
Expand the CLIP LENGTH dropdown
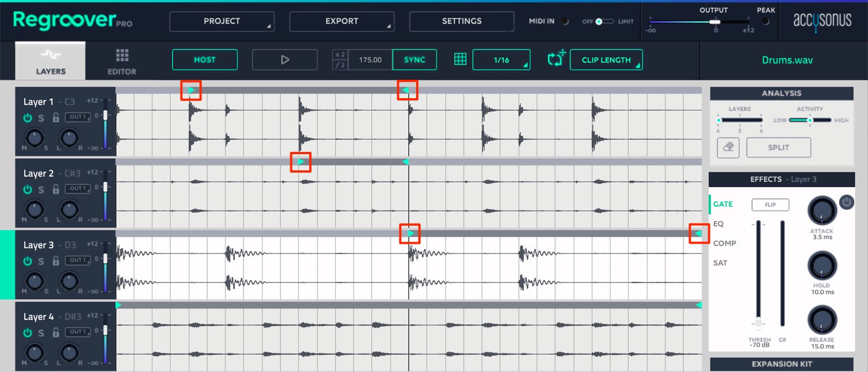[x=606, y=59]
